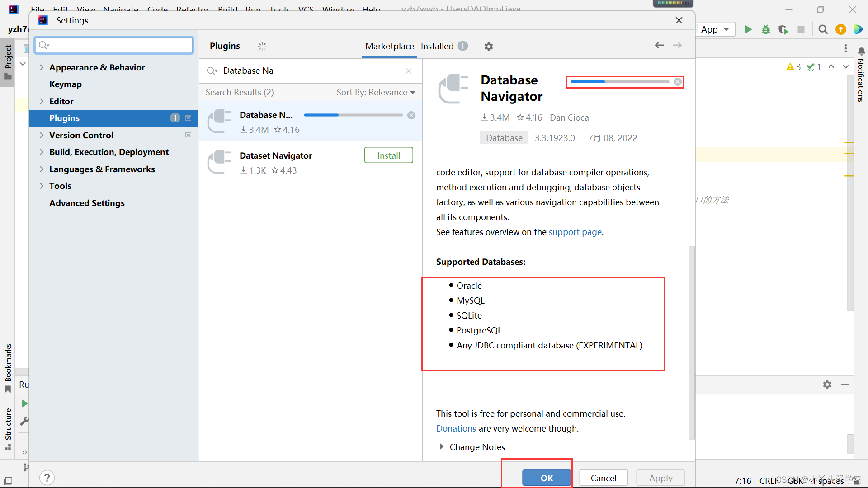Click Run with Coverage shield icon
The image size is (868, 488).
click(783, 29)
